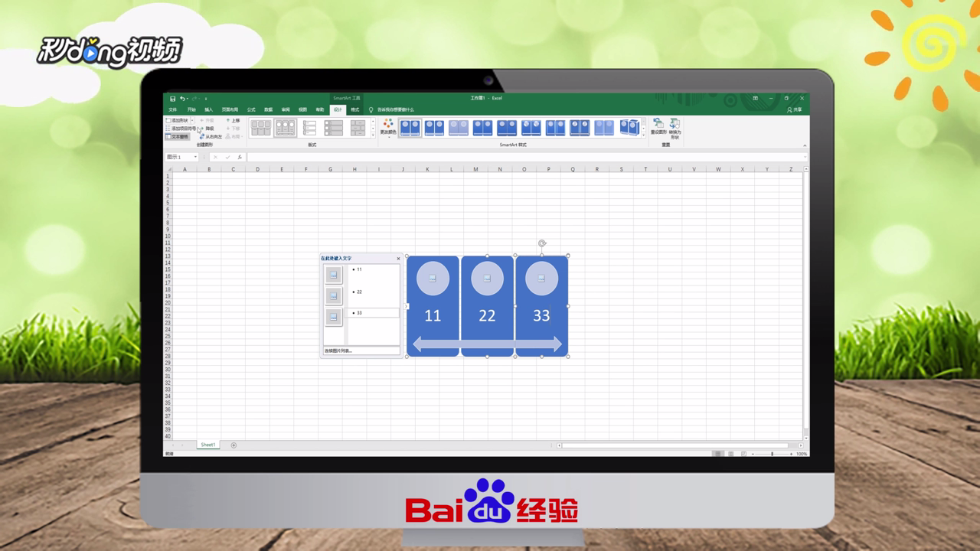Image resolution: width=980 pixels, height=551 pixels.
Task: Switch to the 开始 Home tab
Action: [191, 109]
